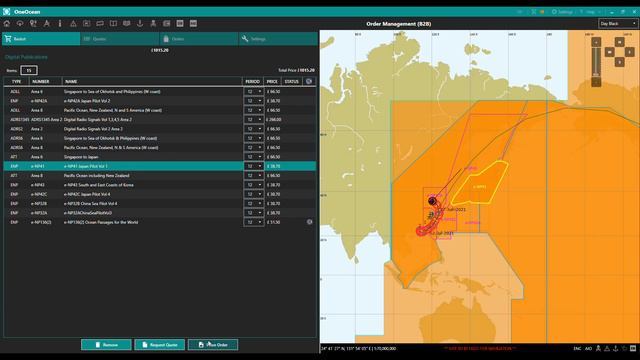Screen dimensions: 640x360
Task: Switch to the Settings tab with wrench
Action: coord(278,39)
